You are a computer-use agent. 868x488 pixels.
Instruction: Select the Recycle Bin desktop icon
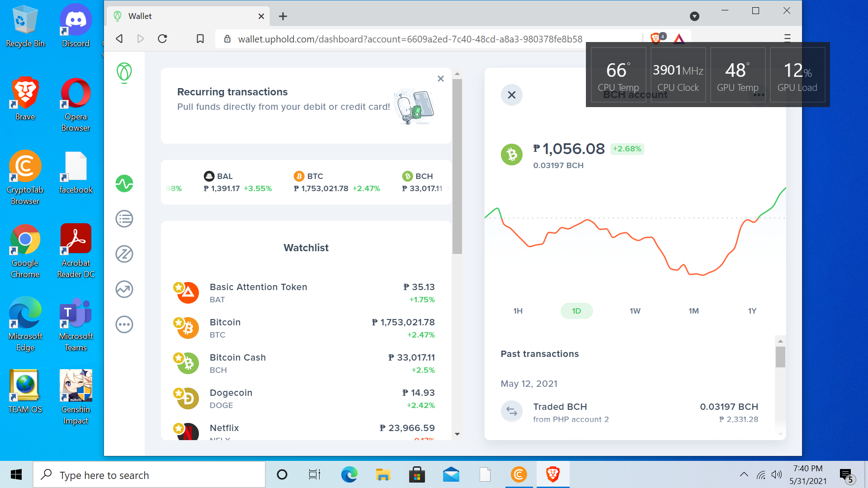click(25, 26)
